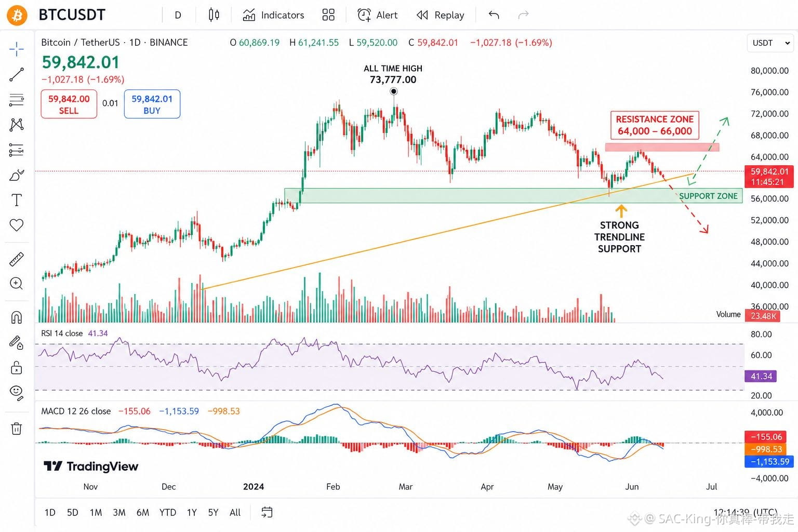Toggle hide all drawings eye icon

17,393
